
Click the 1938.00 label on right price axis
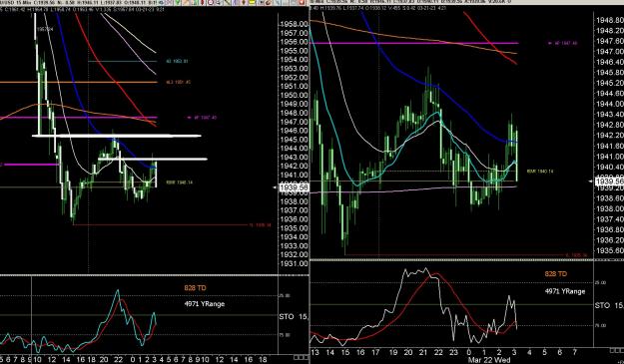coord(610,208)
